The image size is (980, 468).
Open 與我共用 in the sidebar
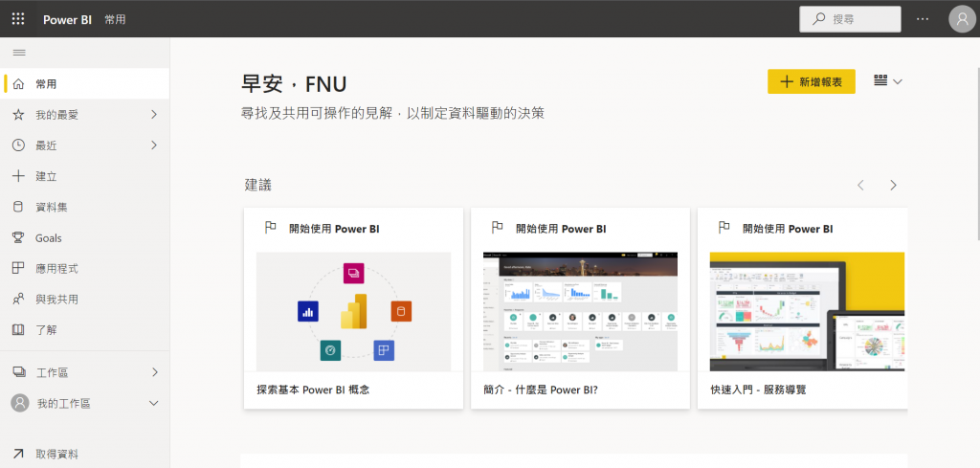85,300
